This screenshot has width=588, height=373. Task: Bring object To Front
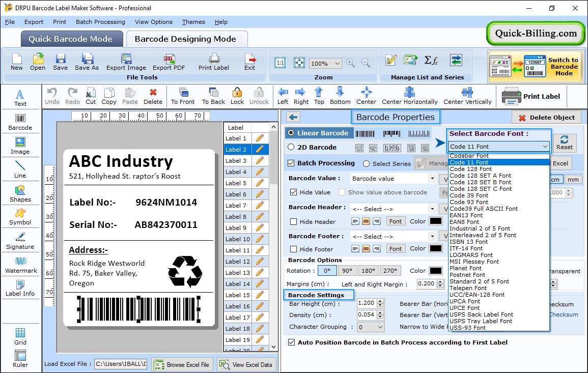(183, 96)
